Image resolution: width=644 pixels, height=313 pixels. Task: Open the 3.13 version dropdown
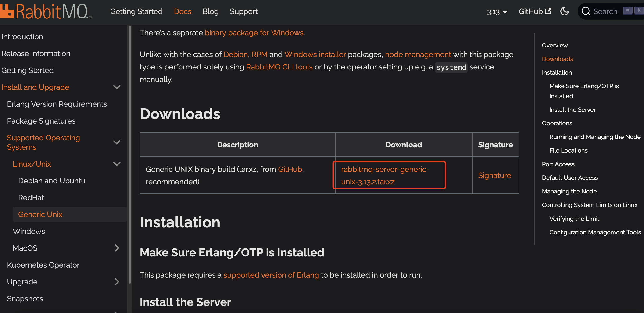[497, 12]
